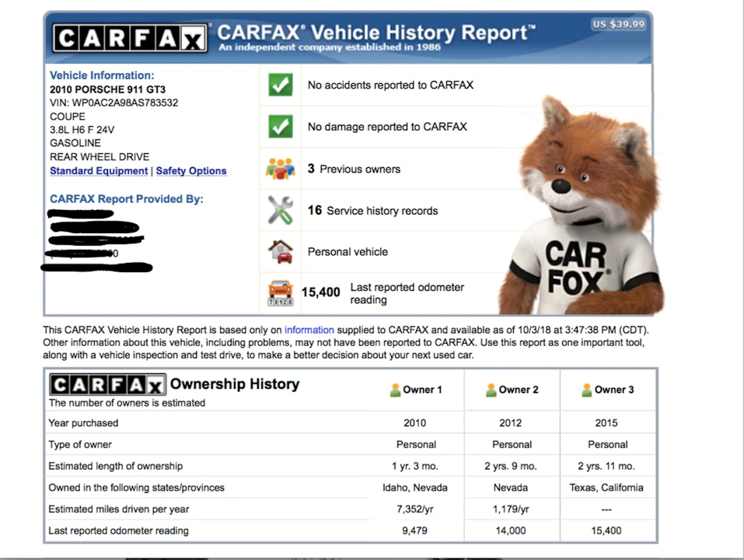Viewport: 744px width, 560px height.
Task: Click the CARFAX logo in Ownership History
Action: pos(108,384)
